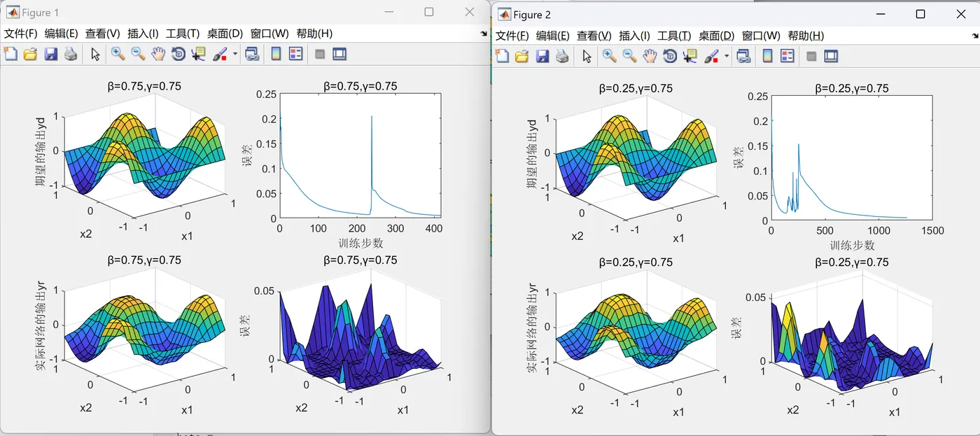Open 桌面(D) menu in Figure 2
980x436 pixels.
716,36
